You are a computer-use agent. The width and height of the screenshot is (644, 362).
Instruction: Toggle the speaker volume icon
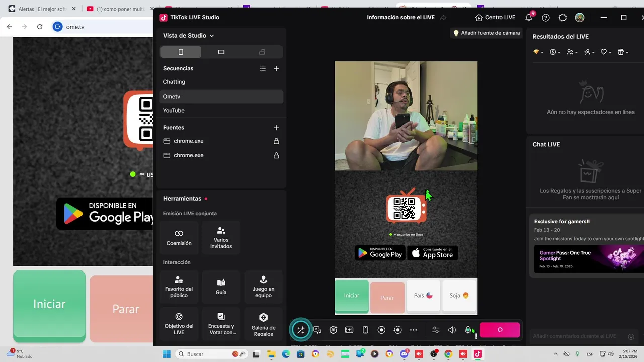[452, 330]
